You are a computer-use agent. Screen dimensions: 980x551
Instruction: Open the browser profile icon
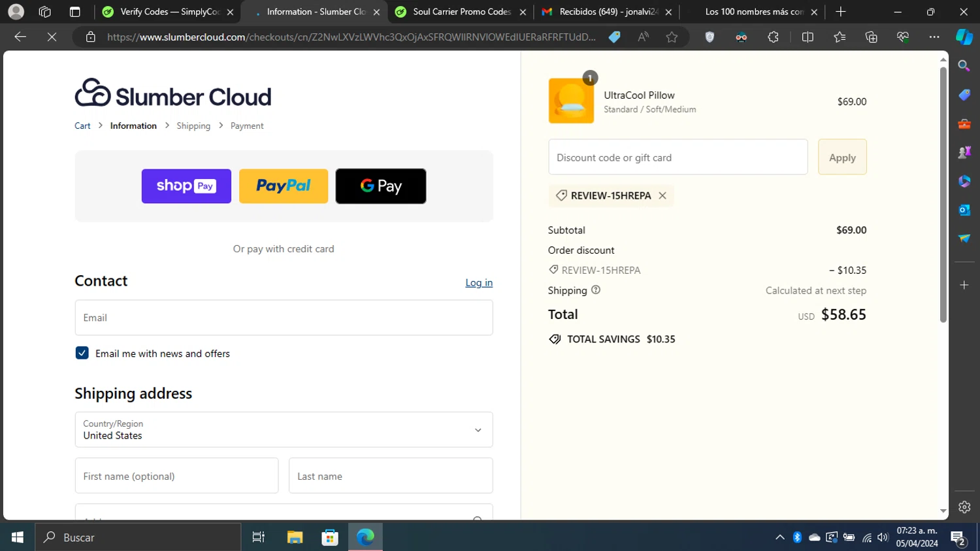pos(16,12)
